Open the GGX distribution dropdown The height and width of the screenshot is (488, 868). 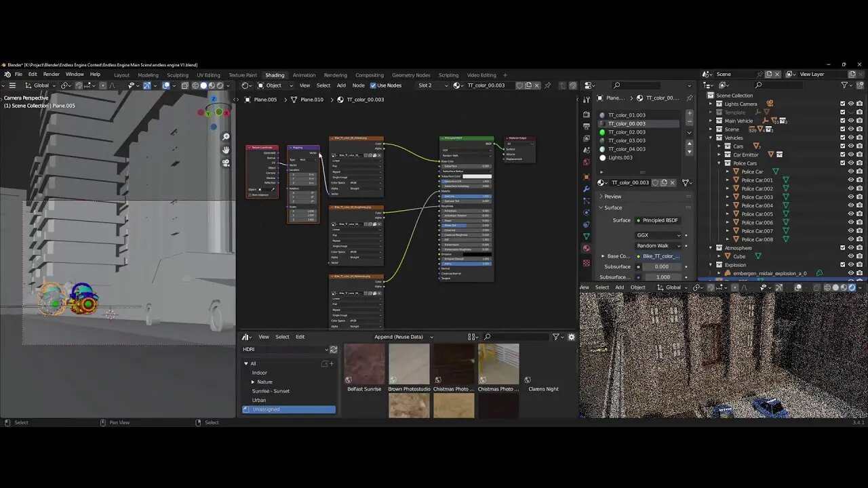tap(658, 235)
